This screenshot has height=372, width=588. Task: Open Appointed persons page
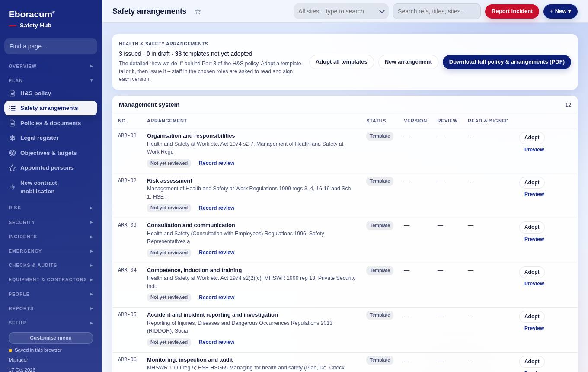point(51,168)
